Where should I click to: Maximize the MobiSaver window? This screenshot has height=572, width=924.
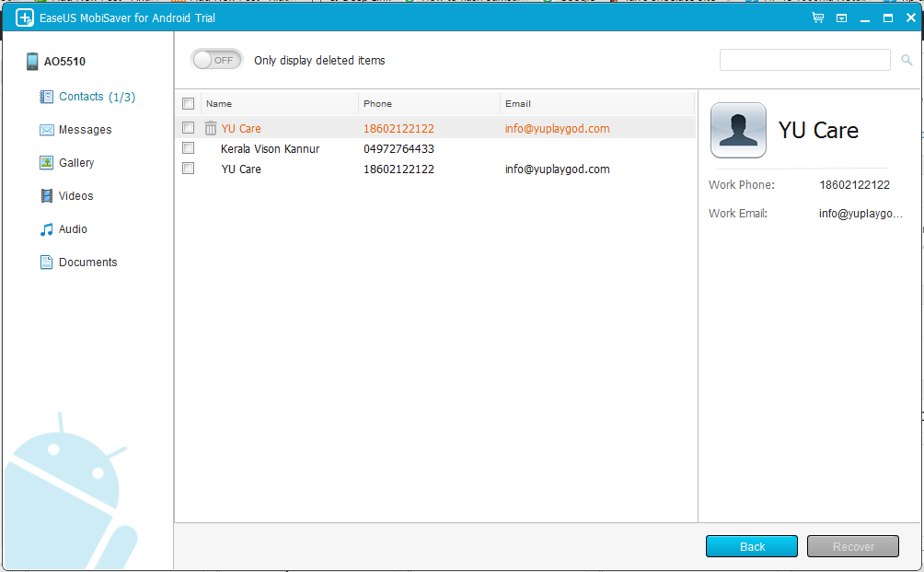(x=888, y=18)
